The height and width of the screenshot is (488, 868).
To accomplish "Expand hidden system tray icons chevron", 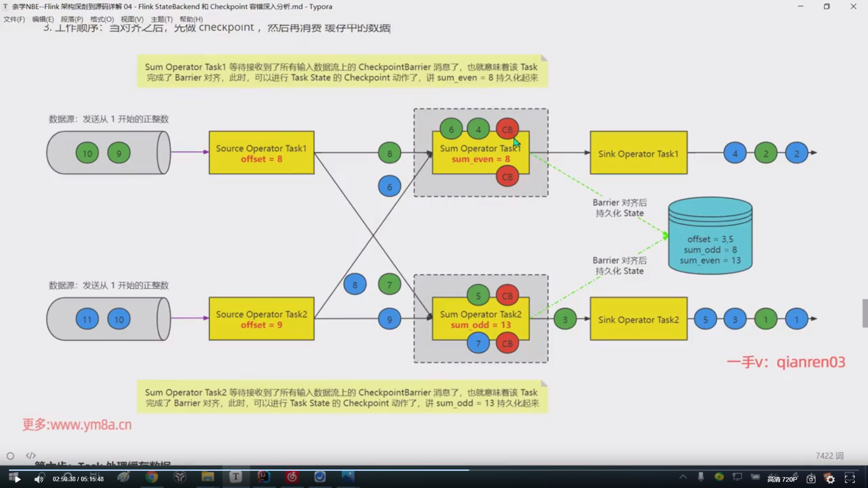I will tap(683, 477).
